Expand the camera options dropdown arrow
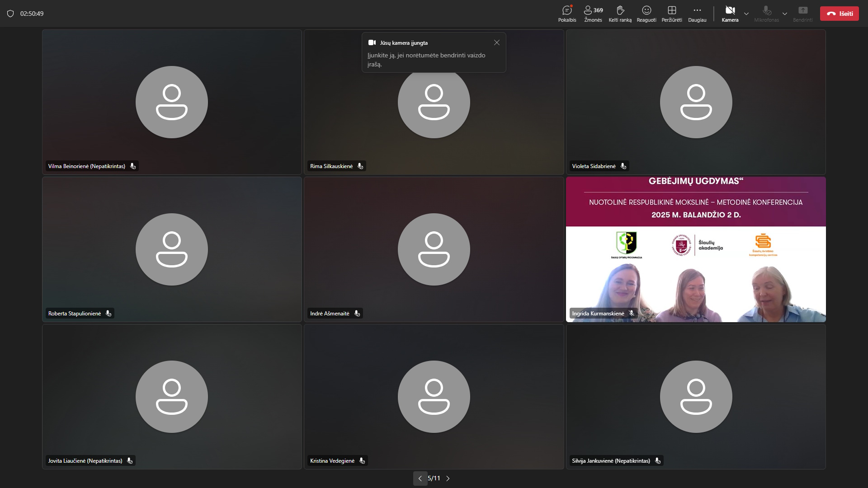 746,14
